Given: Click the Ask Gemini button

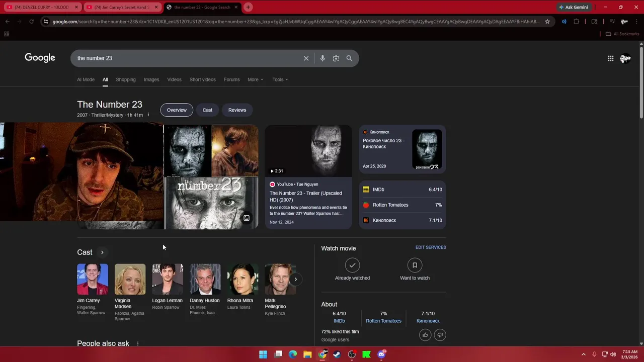Looking at the screenshot, I should pyautogui.click(x=573, y=7).
